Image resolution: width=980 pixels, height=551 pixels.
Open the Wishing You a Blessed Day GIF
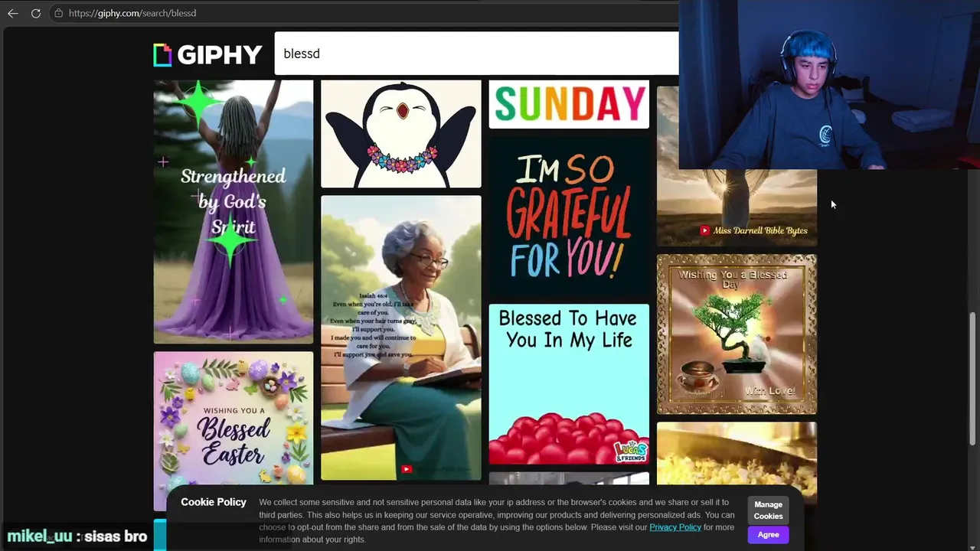[x=737, y=334]
